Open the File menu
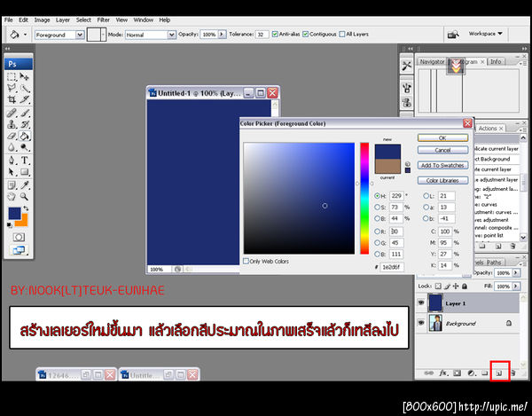This screenshot has width=532, height=416. coord(9,20)
